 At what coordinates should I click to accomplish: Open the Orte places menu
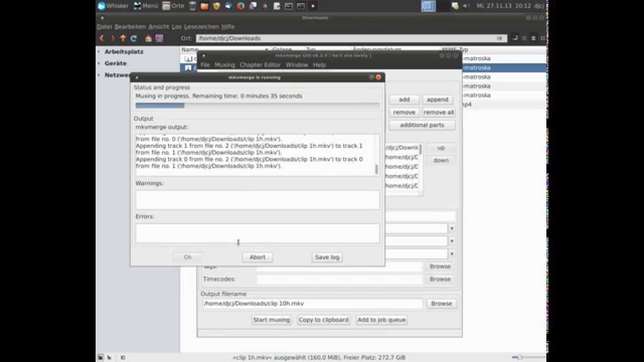coord(174,6)
